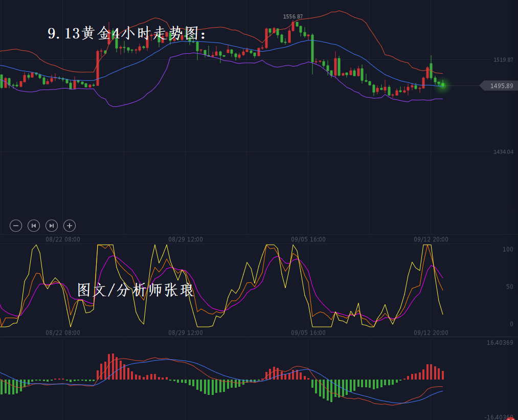Viewport: 518px width, 420px height.
Task: Skip forward to the next chart period
Action: (x=52, y=226)
